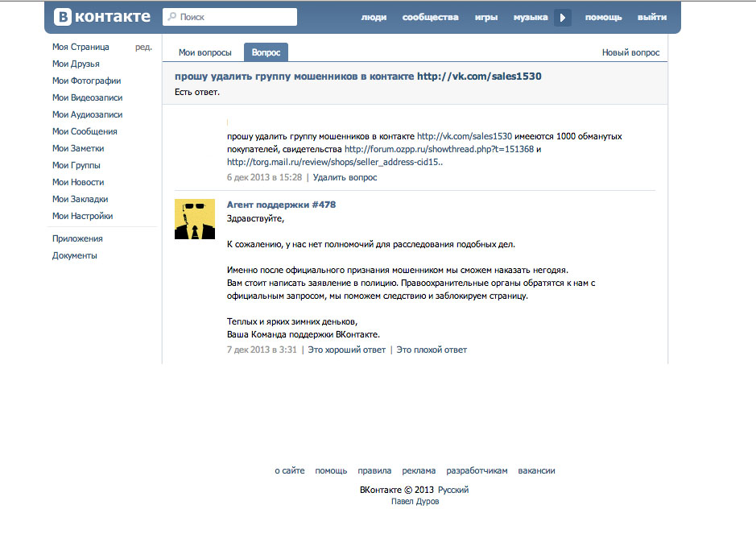Open Документы in sidebar
Screen dimensions: 756x534
[74, 255]
